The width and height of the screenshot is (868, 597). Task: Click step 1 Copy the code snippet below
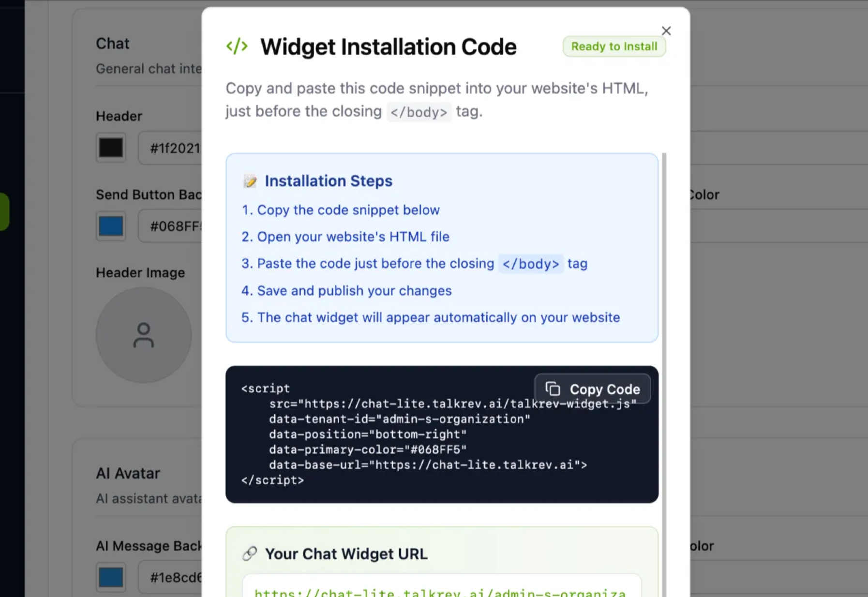tap(341, 210)
